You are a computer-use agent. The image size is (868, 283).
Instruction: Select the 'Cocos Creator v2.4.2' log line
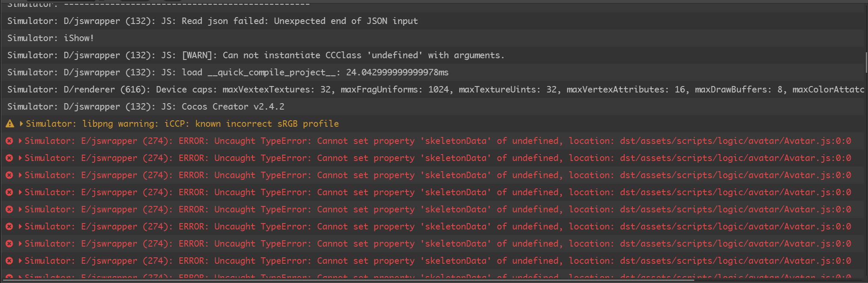click(x=146, y=107)
